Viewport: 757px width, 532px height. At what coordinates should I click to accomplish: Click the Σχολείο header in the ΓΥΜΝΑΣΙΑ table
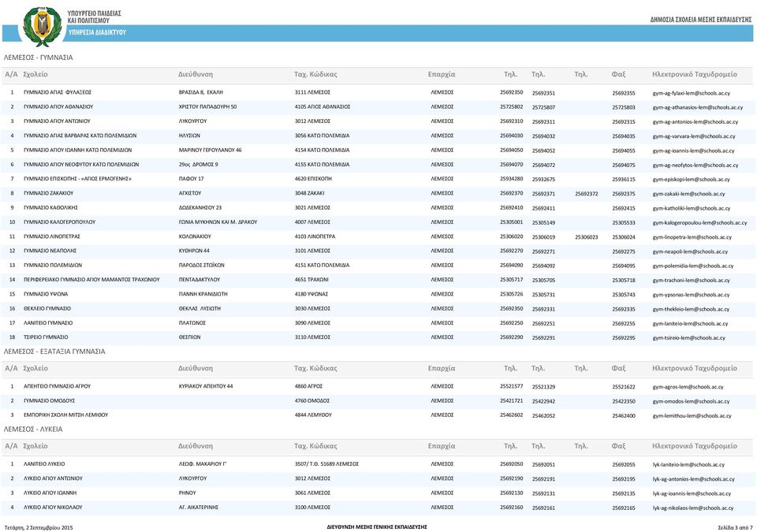coord(35,74)
